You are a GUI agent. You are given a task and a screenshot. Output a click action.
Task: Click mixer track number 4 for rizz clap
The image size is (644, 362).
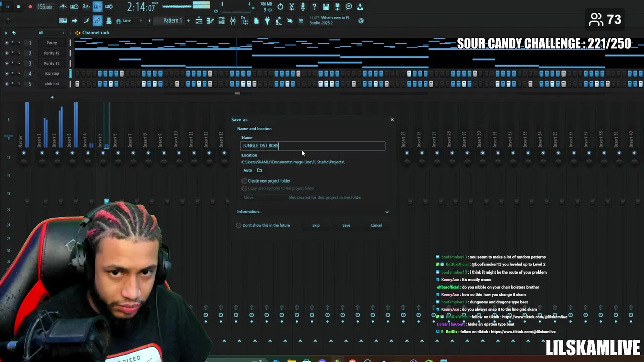pos(30,74)
